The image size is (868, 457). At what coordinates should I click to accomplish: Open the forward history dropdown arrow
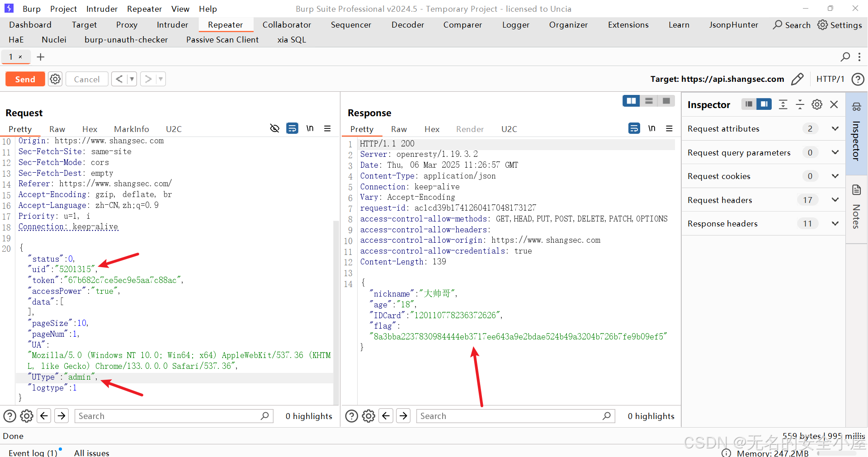pos(160,79)
